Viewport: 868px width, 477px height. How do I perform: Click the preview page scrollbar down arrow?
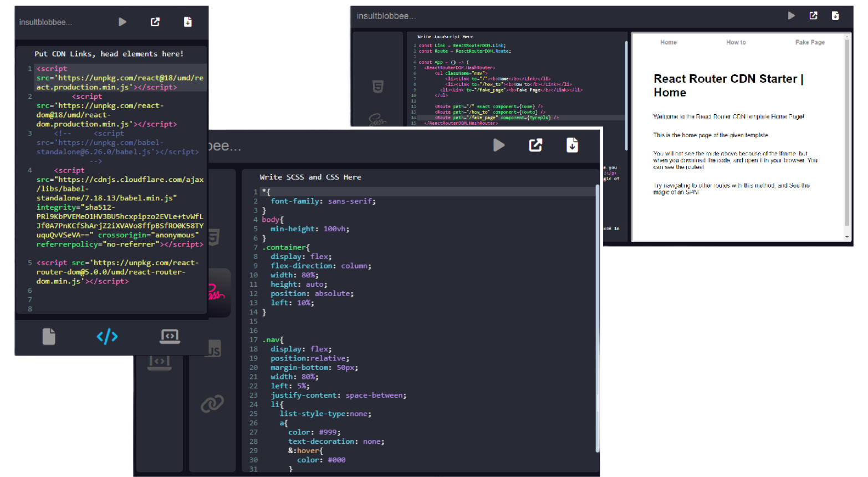(x=846, y=237)
